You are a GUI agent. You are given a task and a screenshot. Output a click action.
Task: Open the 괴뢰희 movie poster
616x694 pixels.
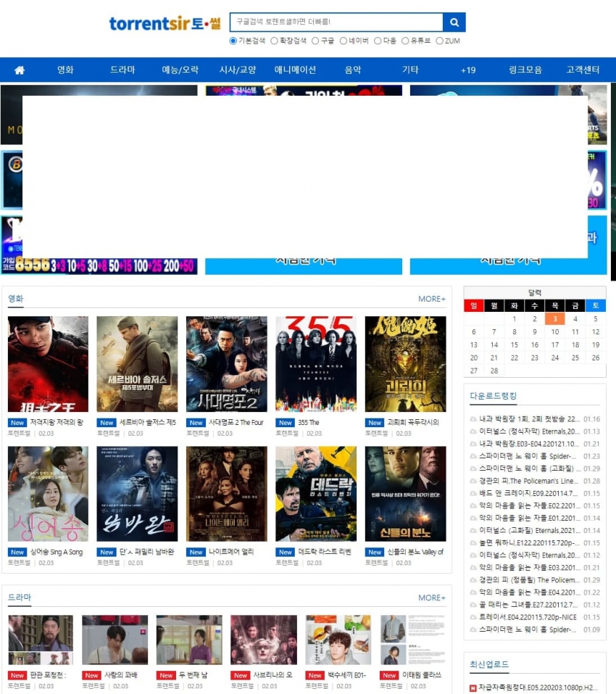point(406,364)
